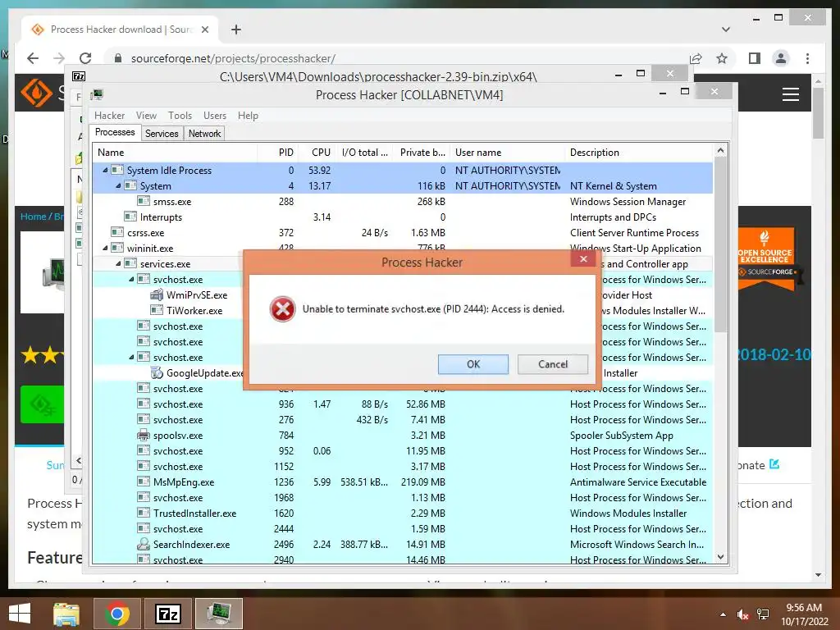The width and height of the screenshot is (840, 630).
Task: Collapse svchost.exe node above WmiPrvSE.exe
Action: (x=131, y=279)
